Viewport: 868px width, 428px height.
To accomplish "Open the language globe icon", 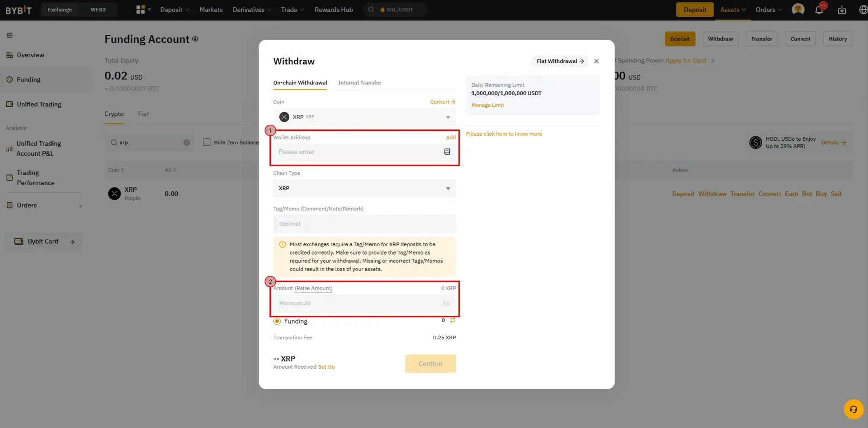I will click(x=863, y=10).
